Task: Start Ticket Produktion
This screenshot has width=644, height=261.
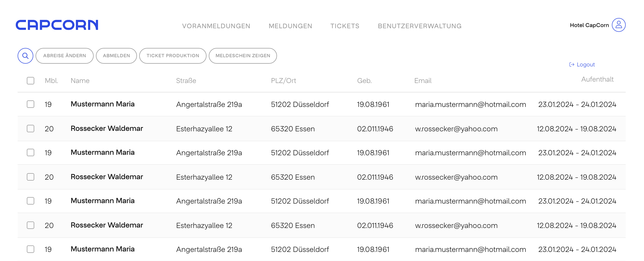Action: 173,56
